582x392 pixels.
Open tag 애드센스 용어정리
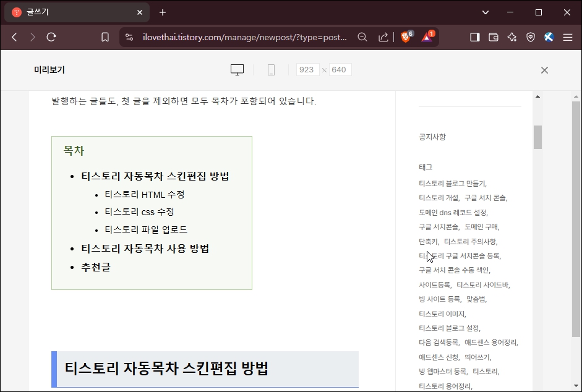pos(490,343)
